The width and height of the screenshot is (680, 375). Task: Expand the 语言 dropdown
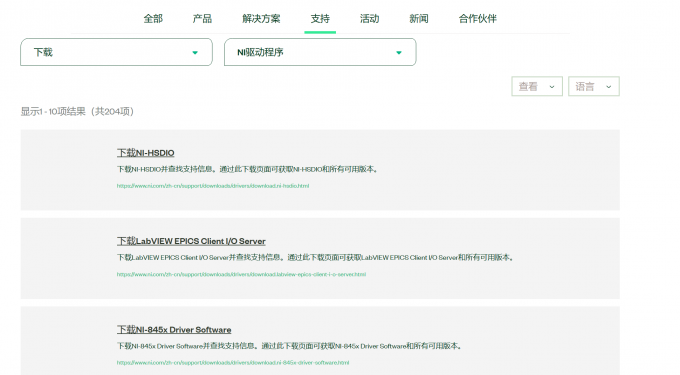594,86
